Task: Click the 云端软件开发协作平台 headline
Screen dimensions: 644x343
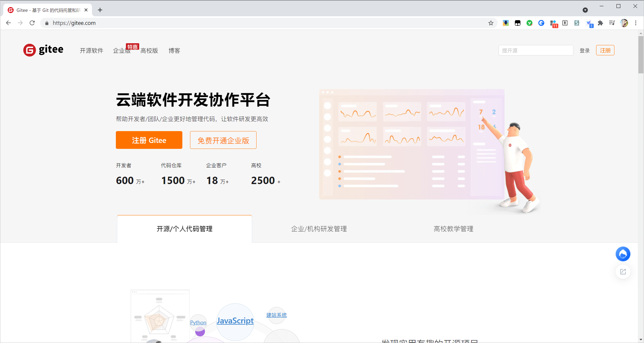Action: (193, 100)
